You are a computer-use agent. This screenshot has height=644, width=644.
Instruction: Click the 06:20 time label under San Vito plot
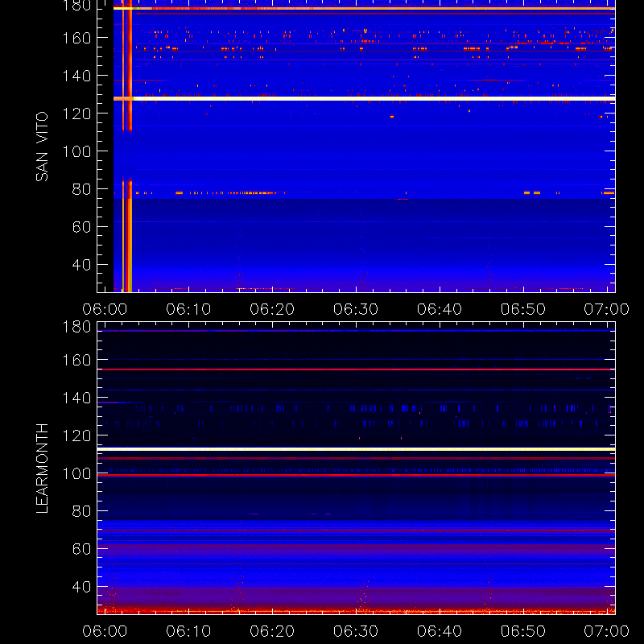coord(272,309)
